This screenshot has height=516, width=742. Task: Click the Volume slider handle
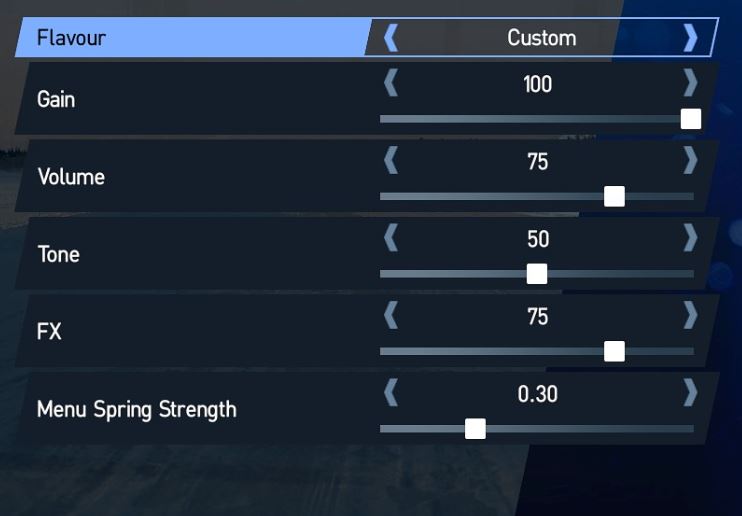[614, 196]
